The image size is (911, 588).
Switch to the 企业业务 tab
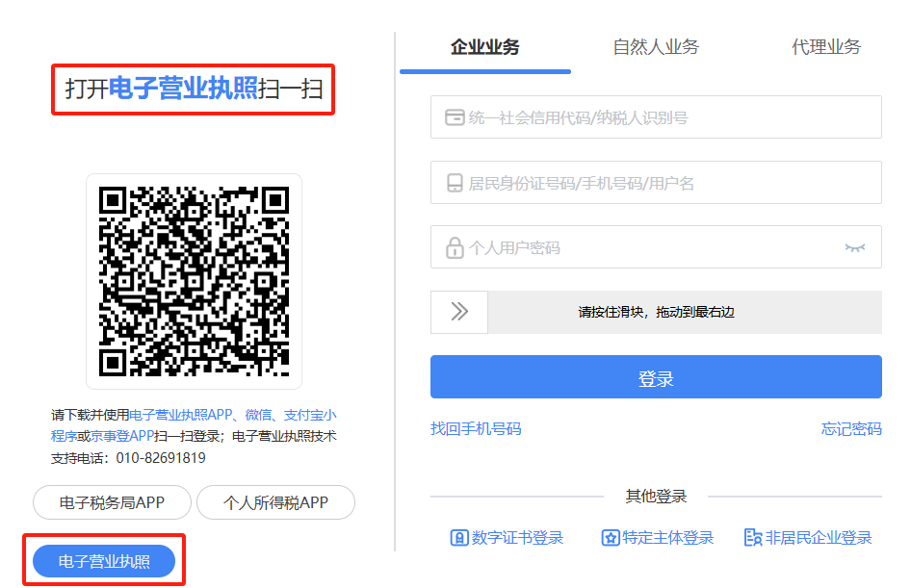(x=485, y=47)
